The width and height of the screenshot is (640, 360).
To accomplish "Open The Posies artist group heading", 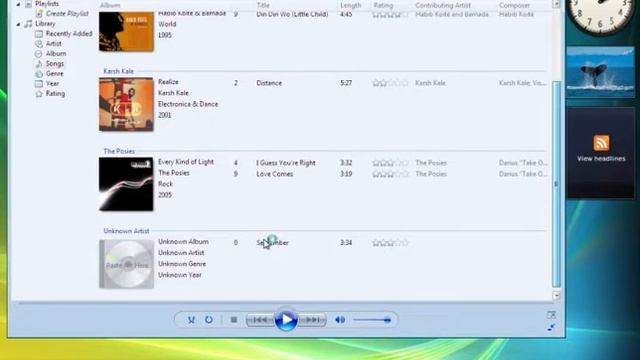I will coord(119,151).
